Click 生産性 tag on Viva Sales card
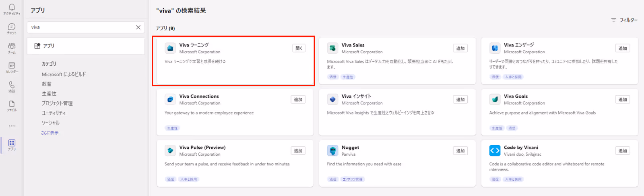The height and width of the screenshot is (196, 644). click(x=348, y=77)
